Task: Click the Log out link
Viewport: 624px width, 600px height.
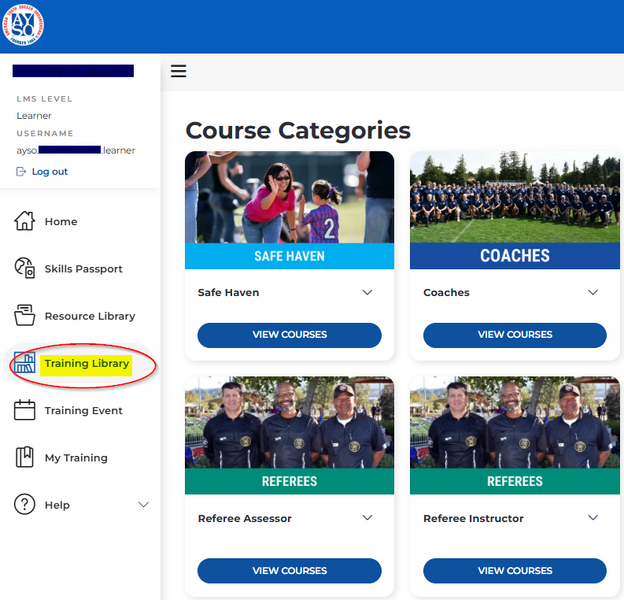Action: click(x=49, y=172)
